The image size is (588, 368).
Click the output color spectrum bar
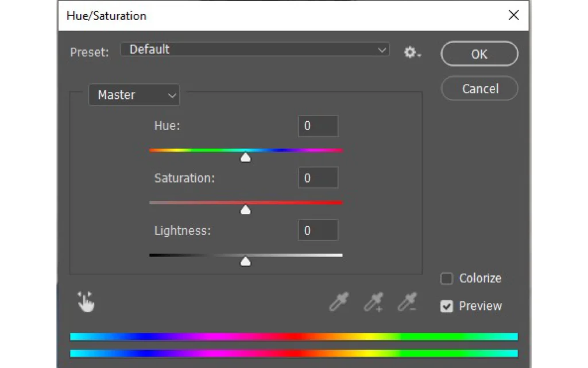(x=294, y=353)
